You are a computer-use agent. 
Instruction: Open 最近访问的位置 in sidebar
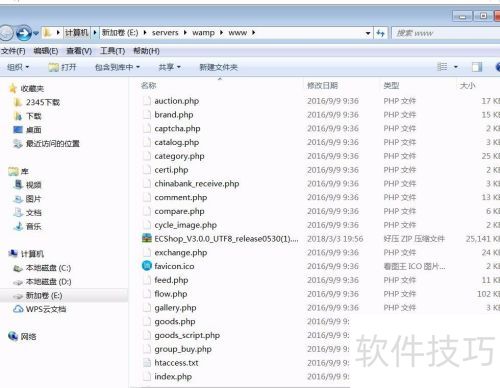[x=53, y=144]
